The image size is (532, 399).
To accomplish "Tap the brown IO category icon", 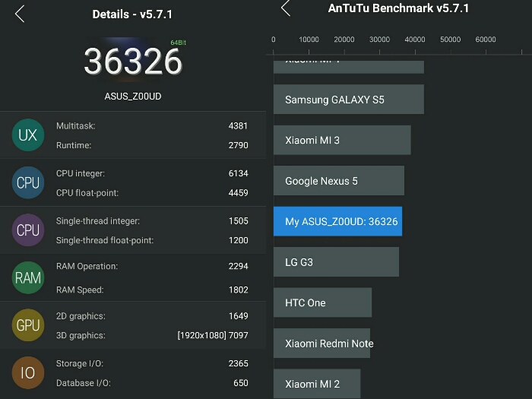I will click(28, 372).
